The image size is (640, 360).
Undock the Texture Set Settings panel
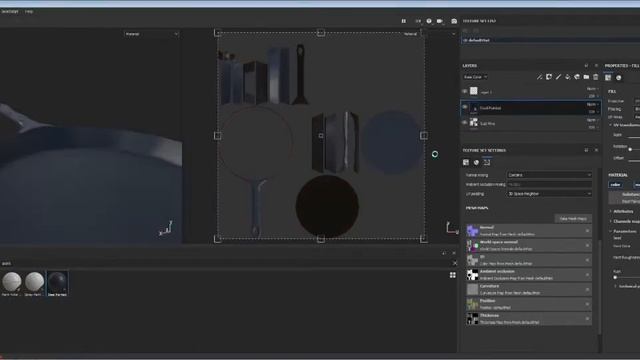pos(587,150)
